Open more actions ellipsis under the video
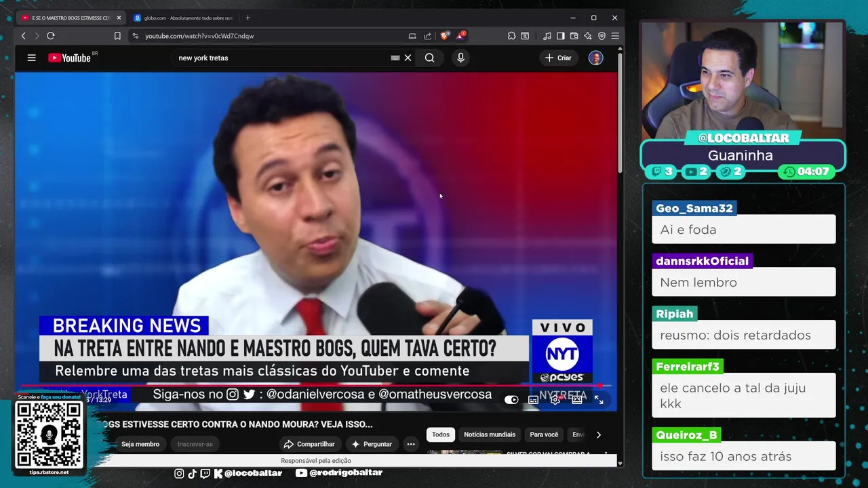This screenshot has width=868, height=488. (x=411, y=444)
